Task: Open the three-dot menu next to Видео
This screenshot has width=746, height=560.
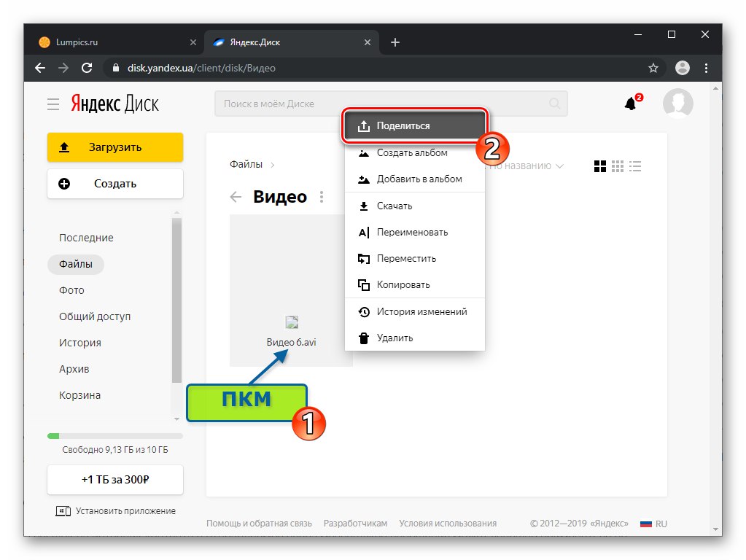Action: tap(322, 197)
